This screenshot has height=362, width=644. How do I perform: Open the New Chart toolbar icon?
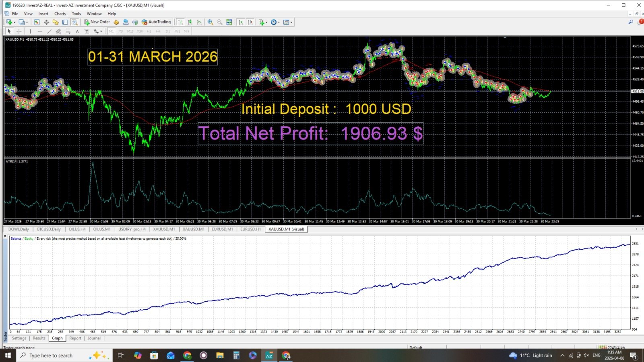pyautogui.click(x=9, y=22)
